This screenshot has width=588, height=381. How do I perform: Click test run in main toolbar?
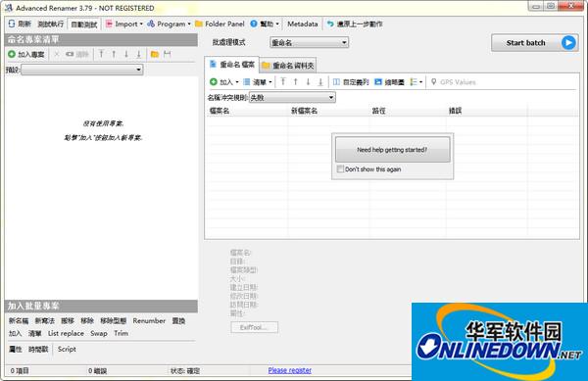click(51, 24)
